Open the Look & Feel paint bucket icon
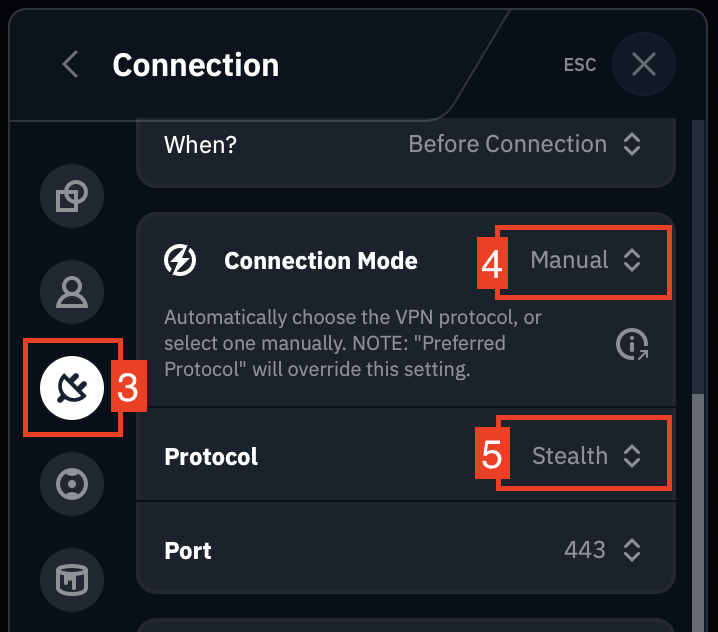 pyautogui.click(x=72, y=580)
